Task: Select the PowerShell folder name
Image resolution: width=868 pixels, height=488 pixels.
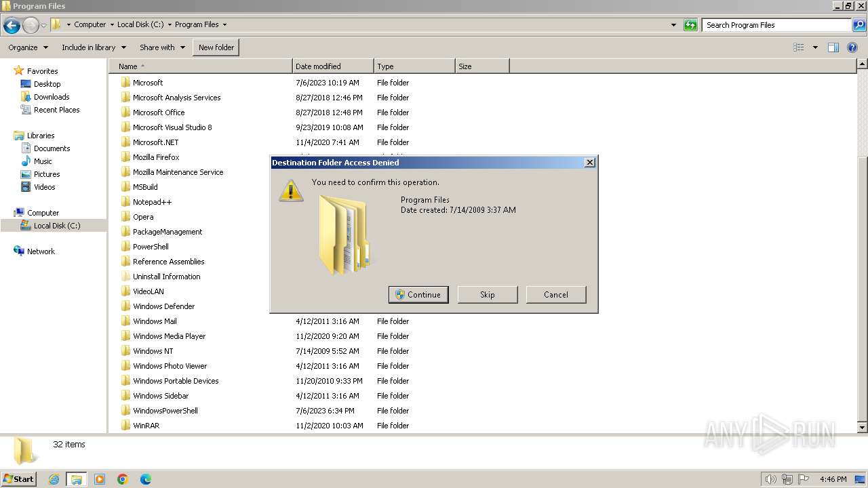Action: [x=151, y=247]
